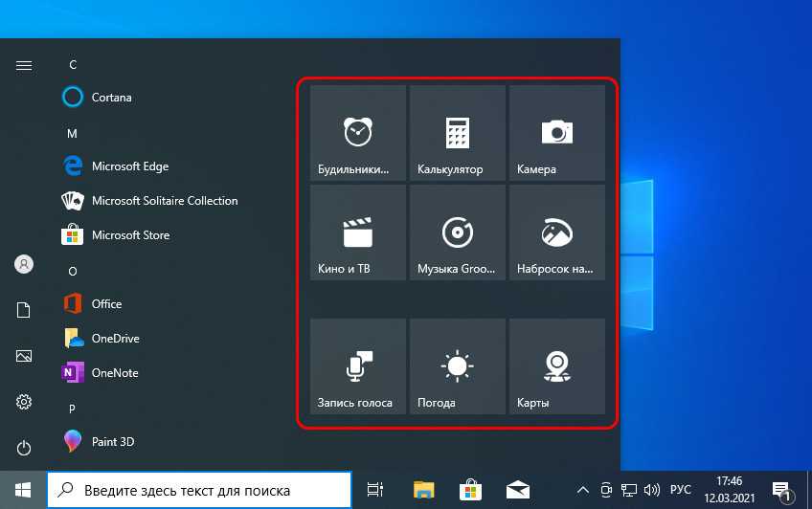This screenshot has width=812, height=509.
Task: Open the Кино и ТВ tile
Action: coord(358,232)
